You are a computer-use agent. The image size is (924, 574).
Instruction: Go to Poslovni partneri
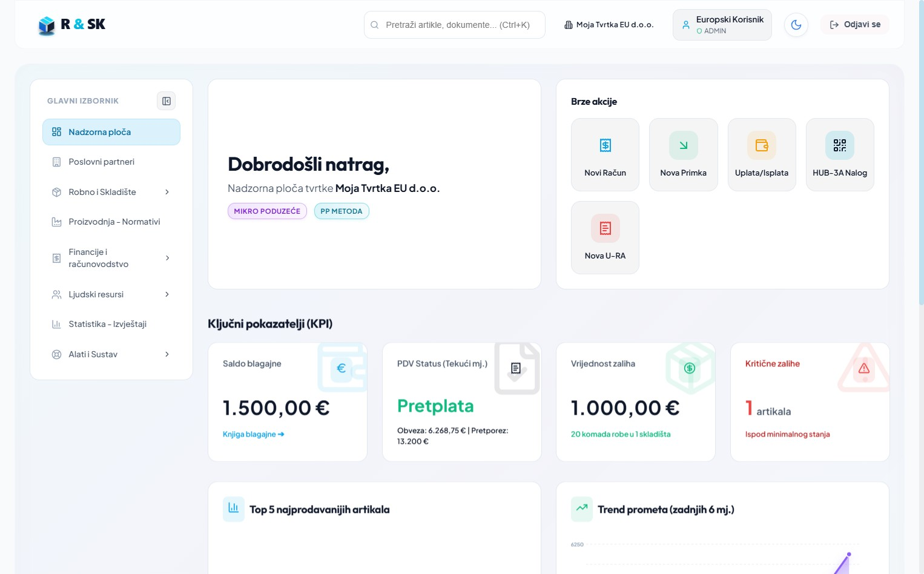111,162
